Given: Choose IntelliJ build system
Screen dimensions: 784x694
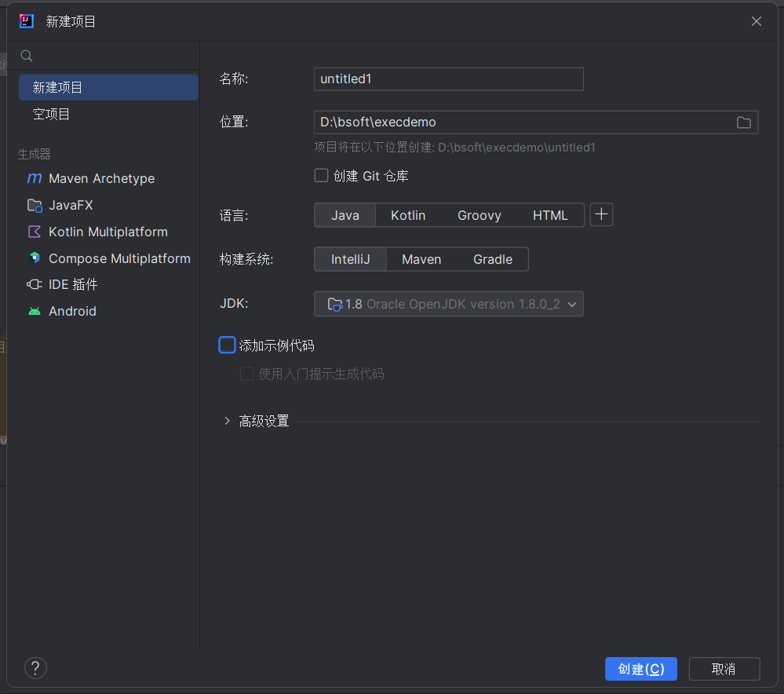Looking at the screenshot, I should [x=351, y=259].
